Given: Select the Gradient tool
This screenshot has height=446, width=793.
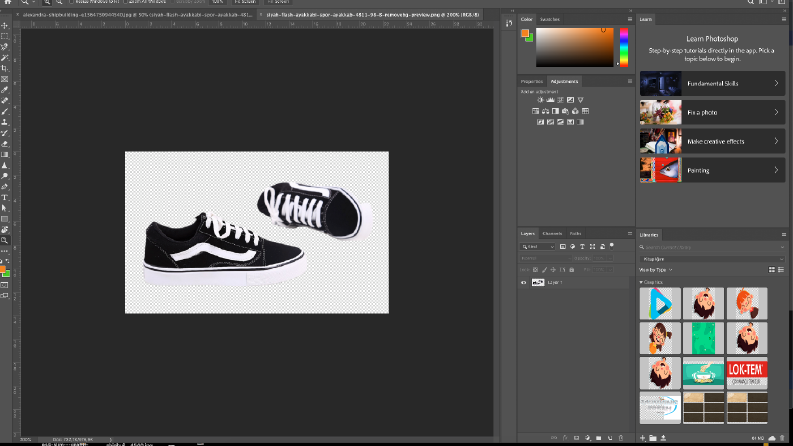Looking at the screenshot, I should [5, 154].
